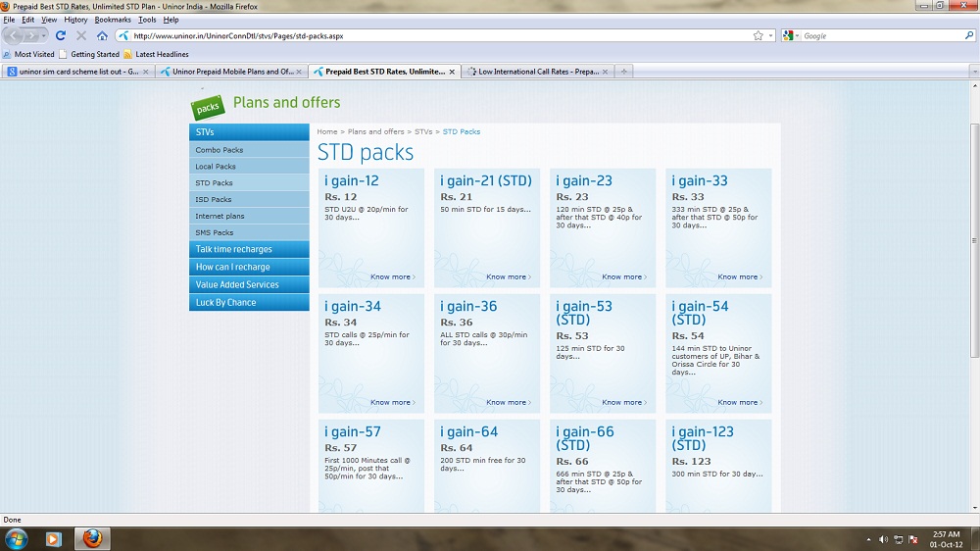Go to the Home page icon
Viewport: 980px width, 551px height.
tap(102, 35)
